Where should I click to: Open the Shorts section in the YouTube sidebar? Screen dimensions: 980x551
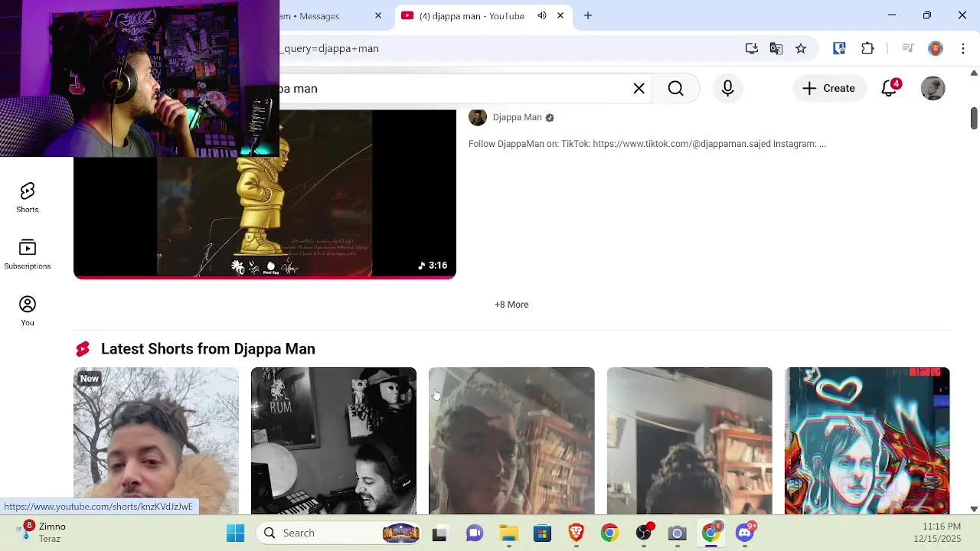click(x=28, y=198)
